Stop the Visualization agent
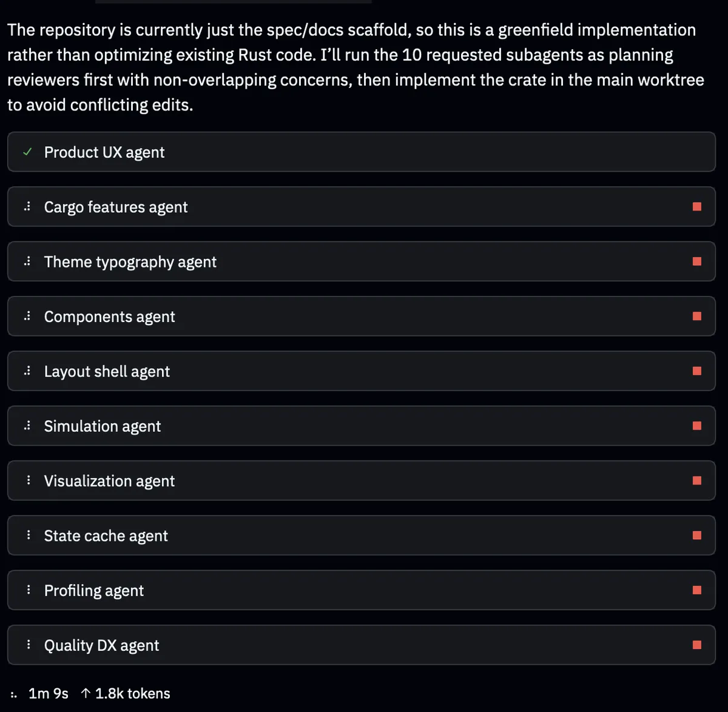The width and height of the screenshot is (728, 712). point(696,480)
